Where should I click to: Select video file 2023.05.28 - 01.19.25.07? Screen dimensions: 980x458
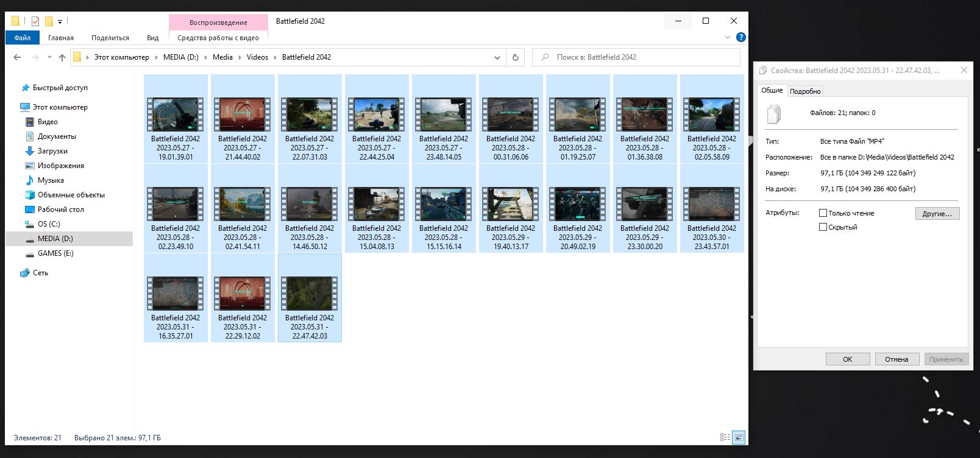tap(578, 119)
